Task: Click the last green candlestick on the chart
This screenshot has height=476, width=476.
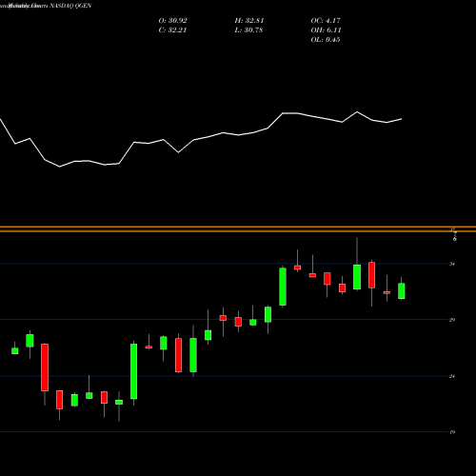Action: 402,291
